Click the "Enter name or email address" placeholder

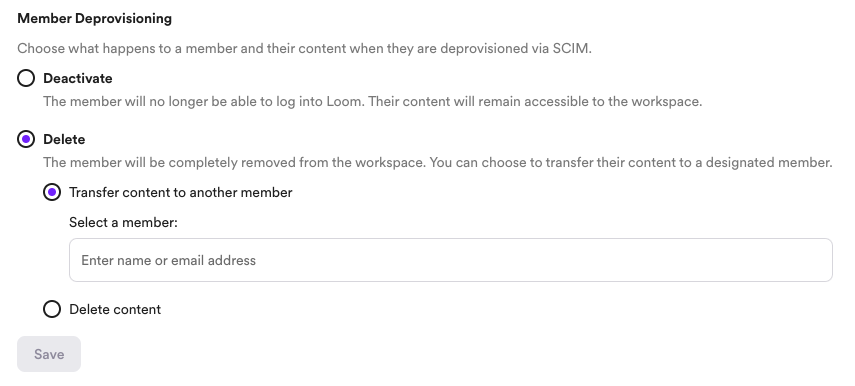point(168,261)
